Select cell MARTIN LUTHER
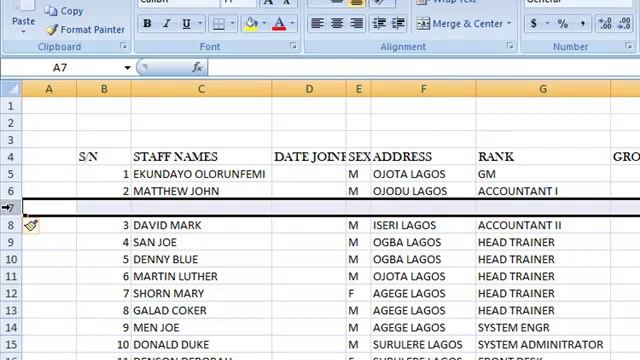This screenshot has height=360, width=640. (x=201, y=276)
